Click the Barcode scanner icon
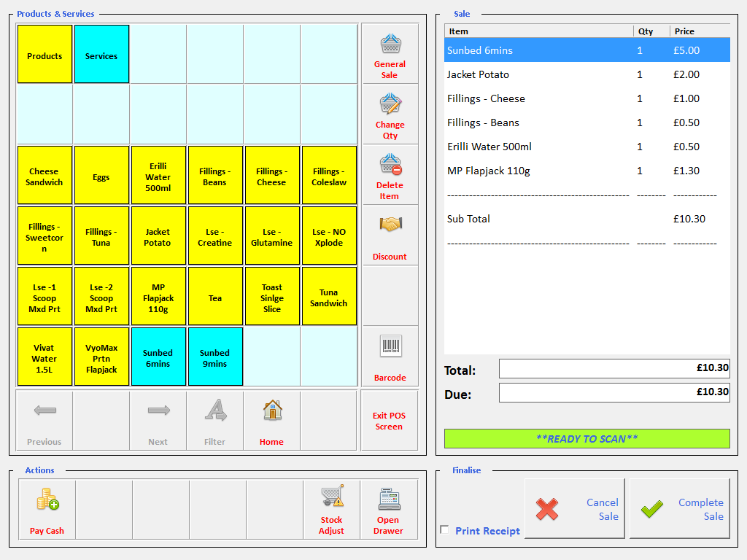Viewport: 747px width, 560px height. [390, 347]
